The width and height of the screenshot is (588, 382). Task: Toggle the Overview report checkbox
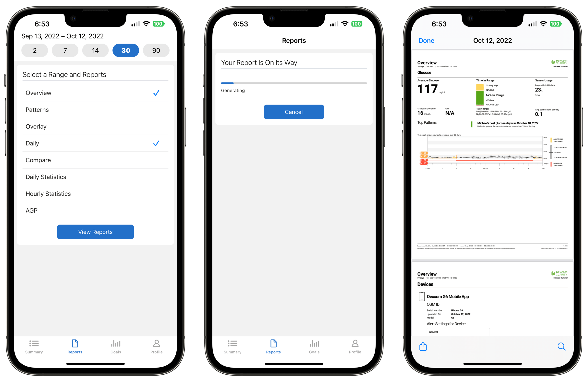pos(156,93)
